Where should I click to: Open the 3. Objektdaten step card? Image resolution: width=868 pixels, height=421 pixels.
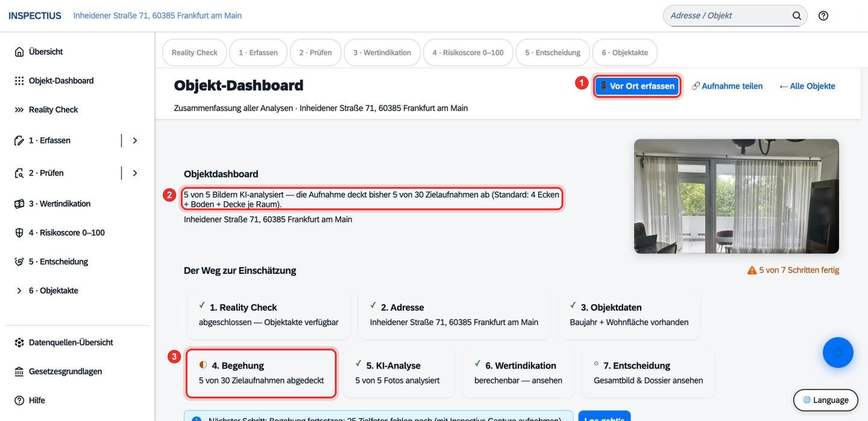click(629, 314)
